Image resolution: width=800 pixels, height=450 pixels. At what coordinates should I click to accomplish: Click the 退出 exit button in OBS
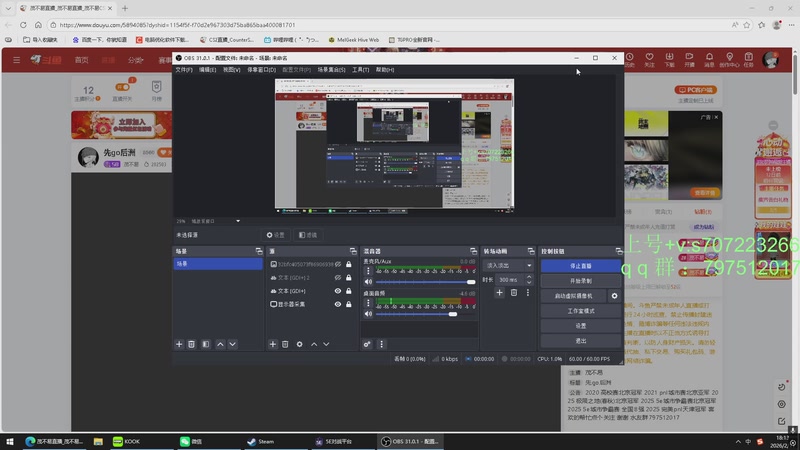[581, 341]
